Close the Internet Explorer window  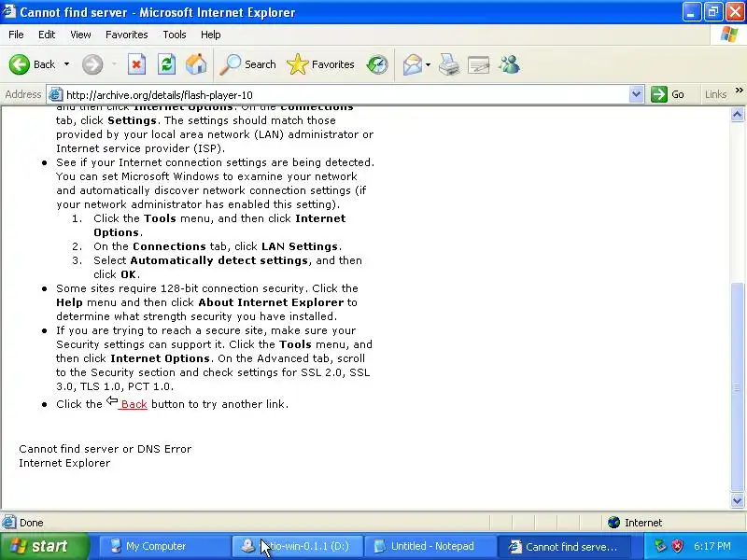(735, 12)
